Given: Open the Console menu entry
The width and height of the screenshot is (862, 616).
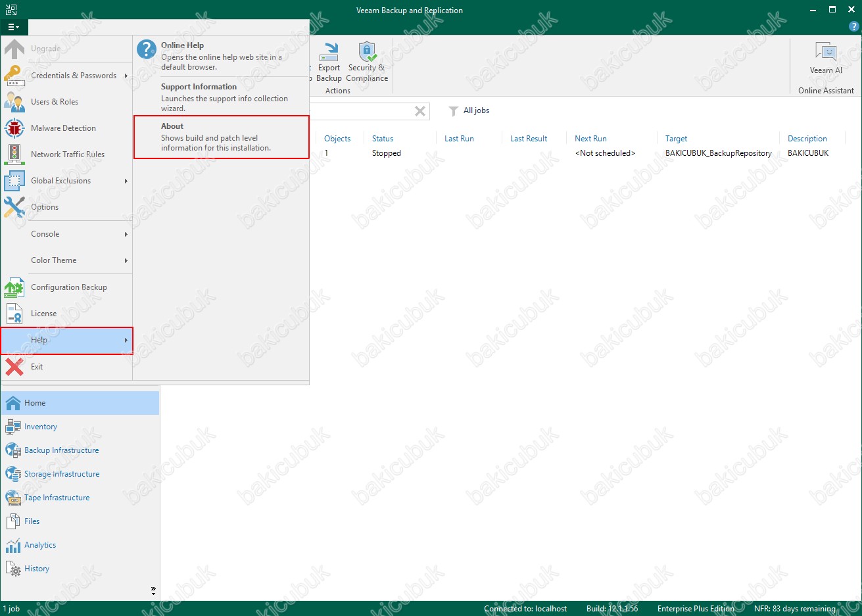Looking at the screenshot, I should (x=67, y=234).
